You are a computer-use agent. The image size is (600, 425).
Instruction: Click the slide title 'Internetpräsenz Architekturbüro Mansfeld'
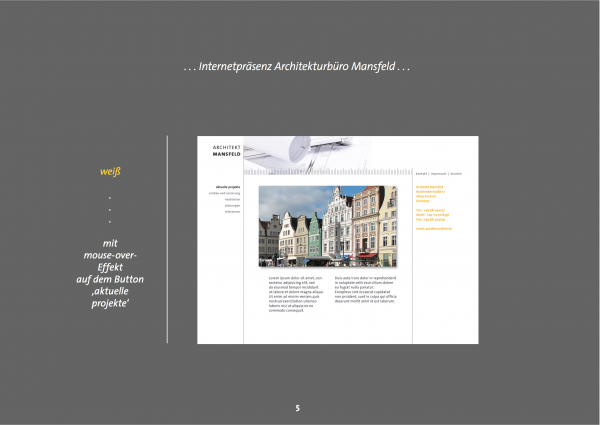(298, 67)
